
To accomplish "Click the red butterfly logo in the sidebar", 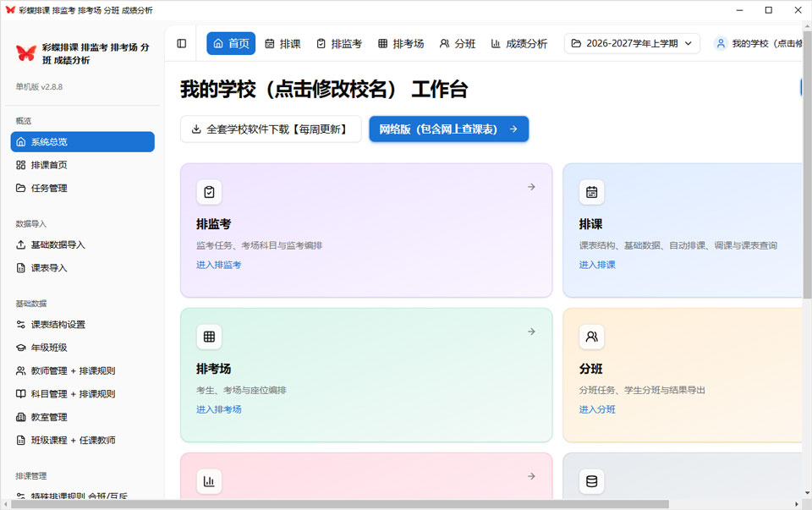I will tap(26, 52).
